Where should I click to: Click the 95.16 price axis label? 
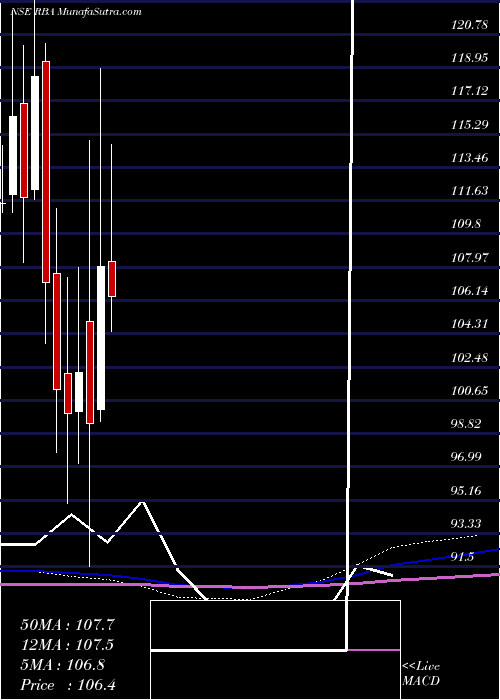(x=467, y=491)
